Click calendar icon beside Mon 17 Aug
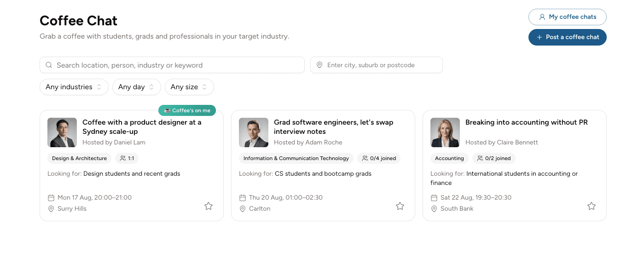Viewport: 644px width, 276px height. point(51,198)
